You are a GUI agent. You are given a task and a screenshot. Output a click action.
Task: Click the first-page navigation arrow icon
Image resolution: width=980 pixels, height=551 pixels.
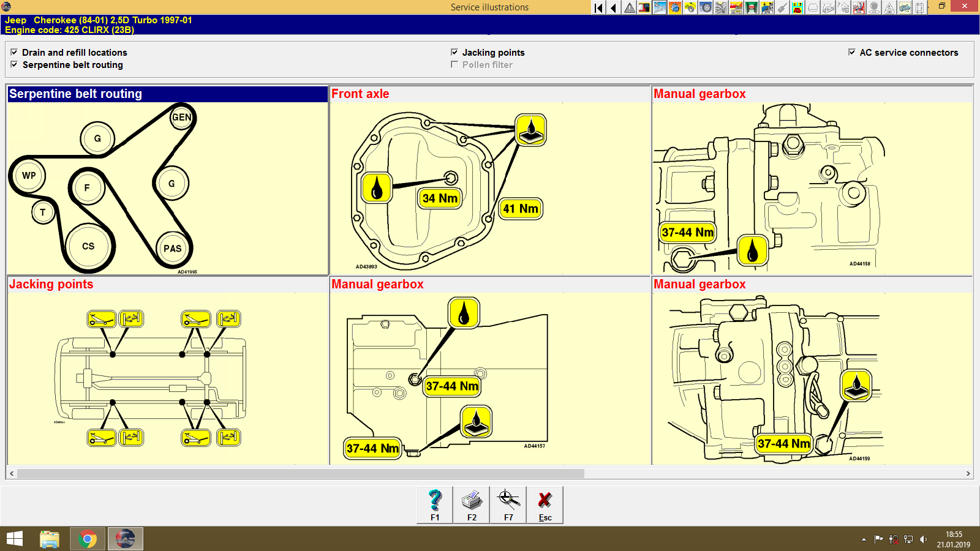click(x=598, y=7)
